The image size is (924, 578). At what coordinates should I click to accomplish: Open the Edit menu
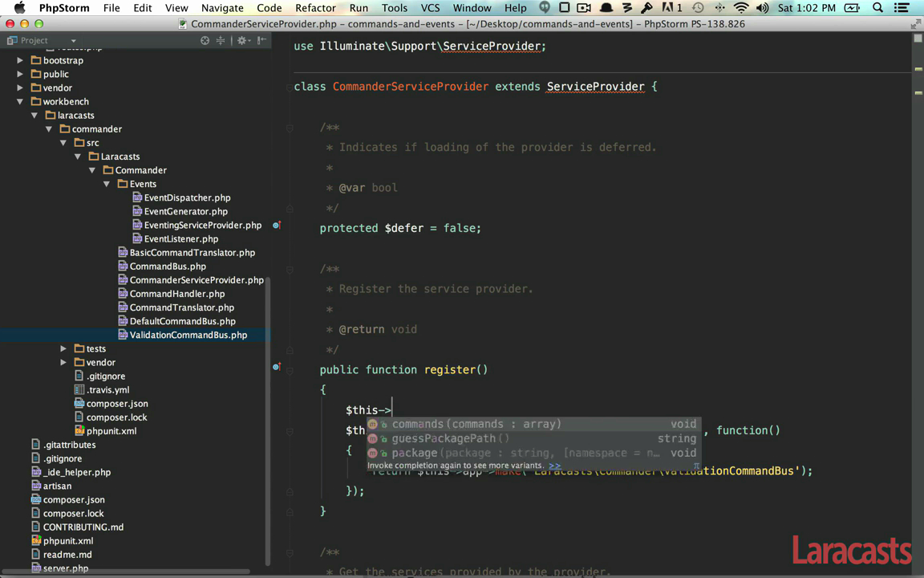click(142, 8)
